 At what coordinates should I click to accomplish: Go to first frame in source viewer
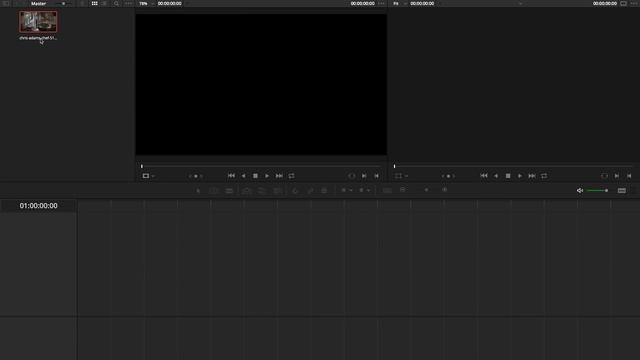click(231, 176)
